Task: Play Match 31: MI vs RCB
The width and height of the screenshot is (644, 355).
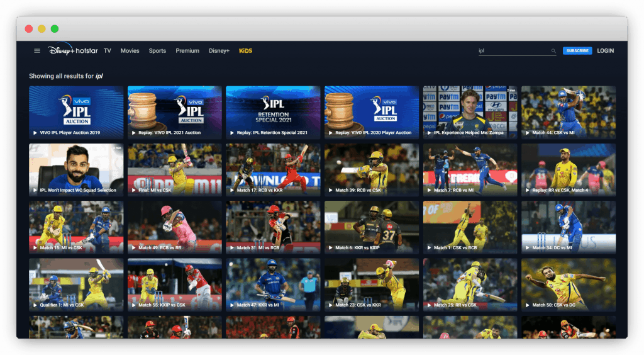Action: pos(273,227)
